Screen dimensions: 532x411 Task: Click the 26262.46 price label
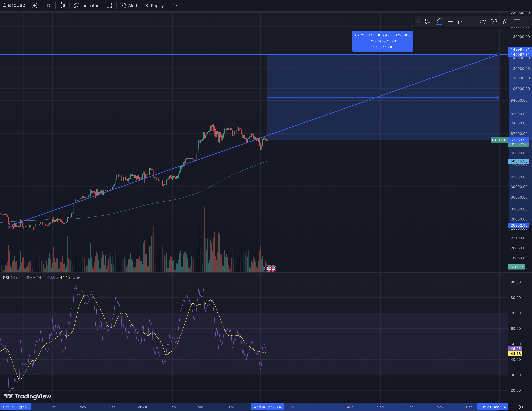pos(519,225)
